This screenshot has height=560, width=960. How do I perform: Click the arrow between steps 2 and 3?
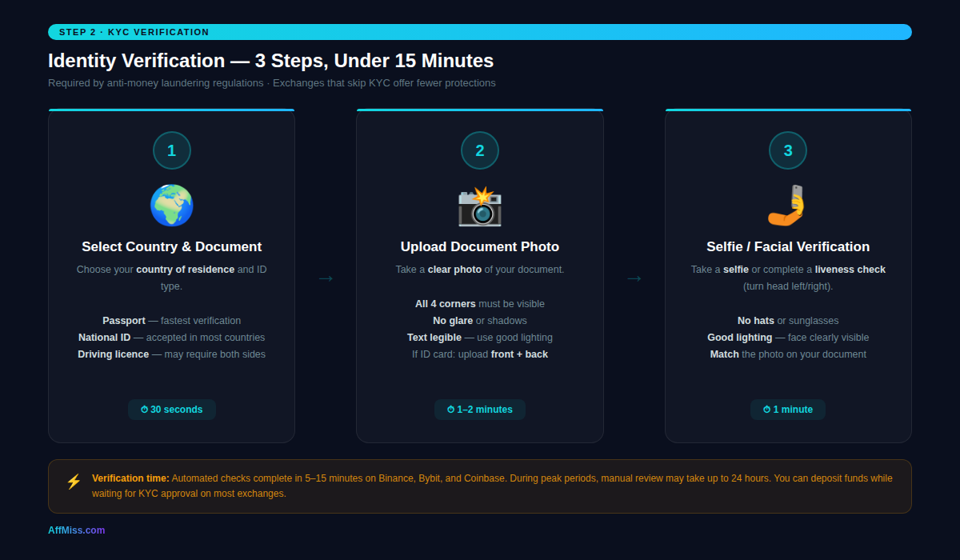tap(634, 278)
